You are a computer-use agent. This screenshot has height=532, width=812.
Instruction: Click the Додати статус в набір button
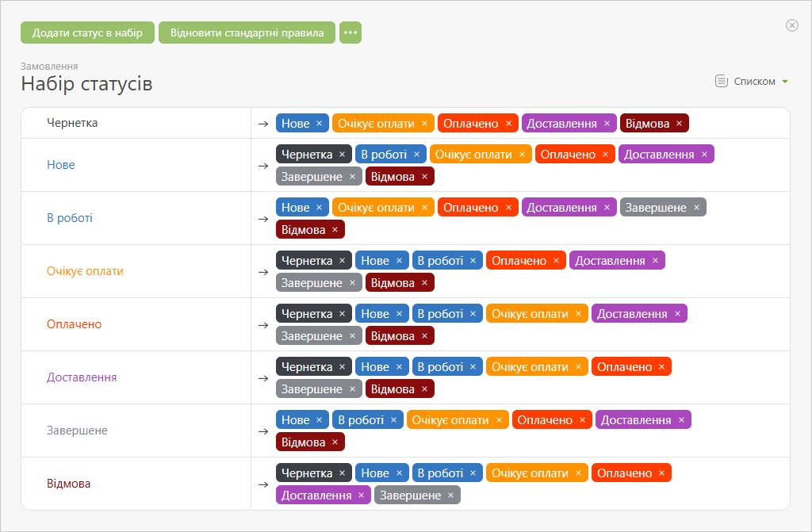pos(87,33)
